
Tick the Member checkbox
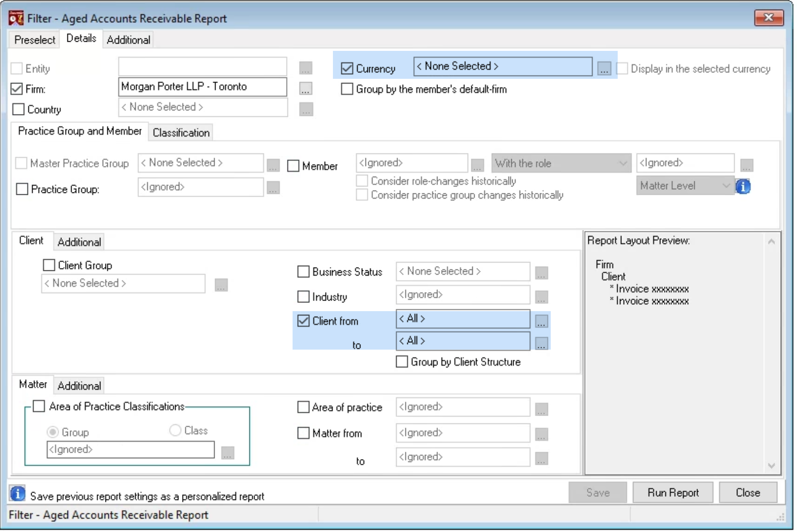[293, 166]
